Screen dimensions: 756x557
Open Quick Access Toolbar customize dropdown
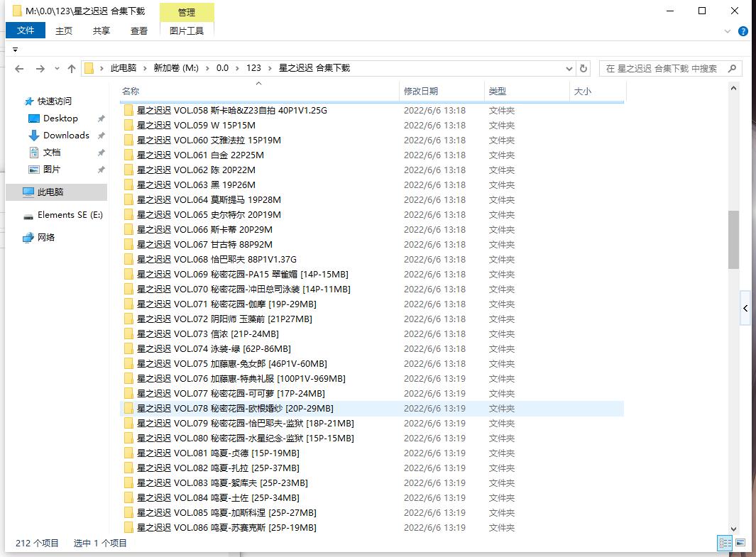coord(15,50)
